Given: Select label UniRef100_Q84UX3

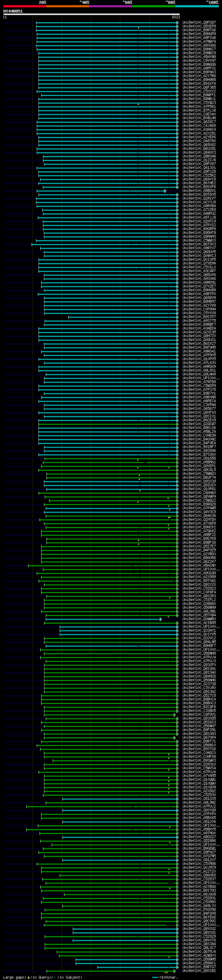Looking at the screenshot, I should (199, 153).
